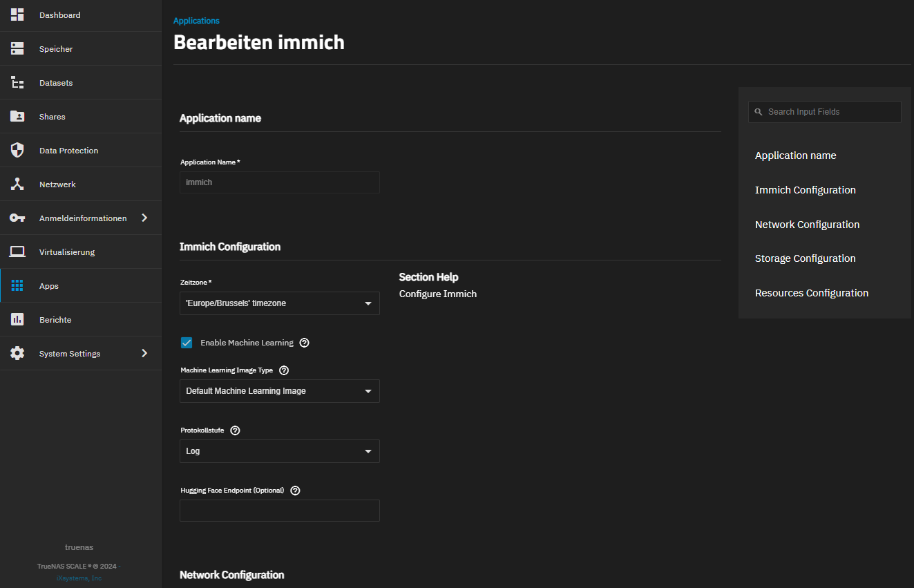
Task: Open the Protokollstufe dropdown
Action: (x=279, y=451)
